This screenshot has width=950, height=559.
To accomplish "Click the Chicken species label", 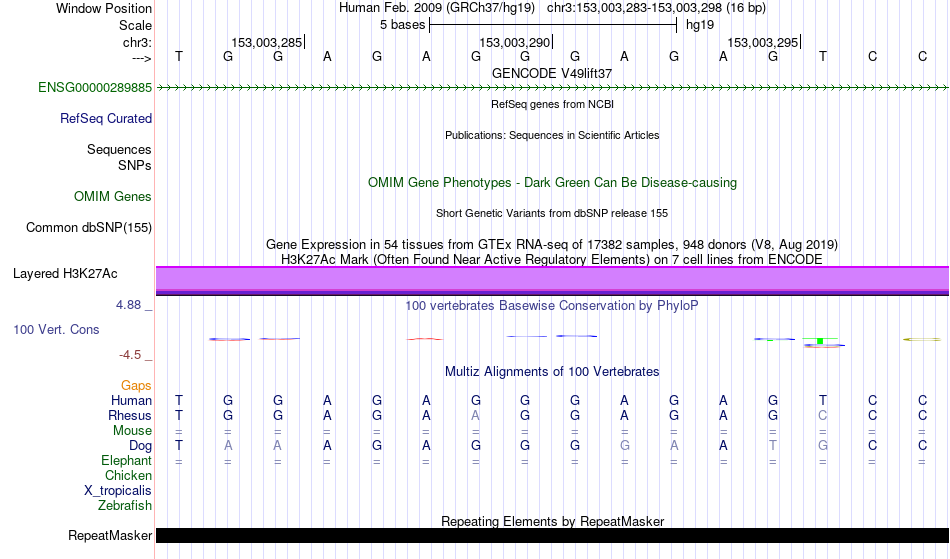I will click(x=128, y=475).
